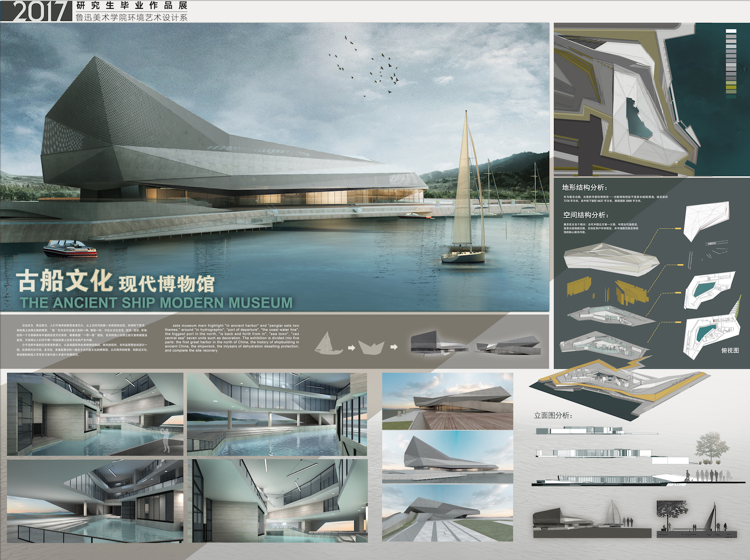
Task: Click the '古船文化' title text
Action: click(65, 281)
